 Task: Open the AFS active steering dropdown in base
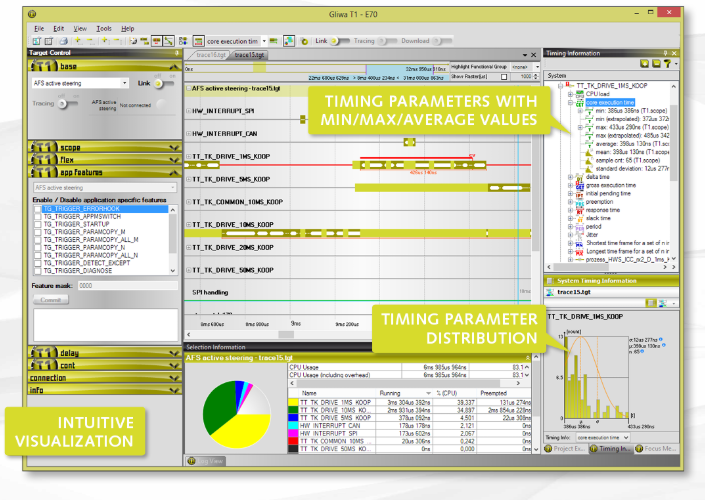124,83
